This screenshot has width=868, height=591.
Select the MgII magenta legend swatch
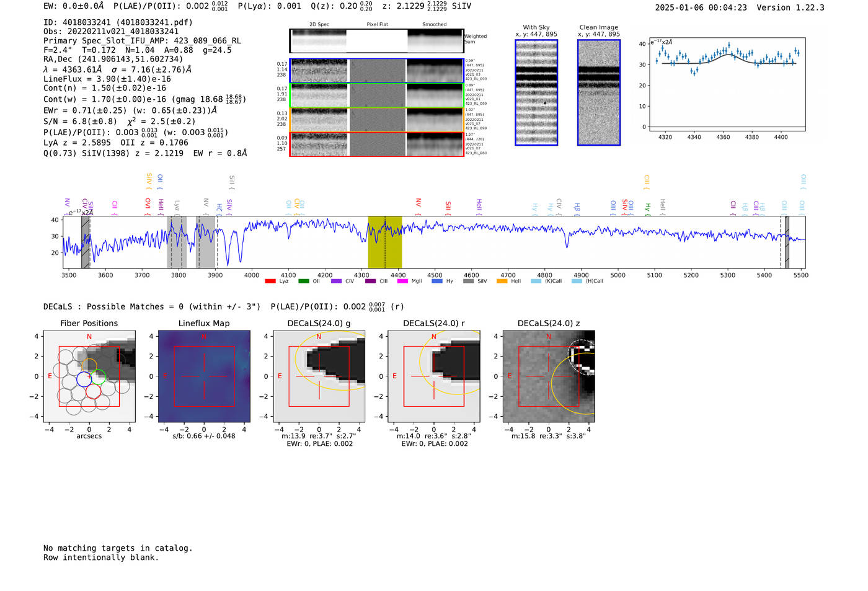coord(402,281)
